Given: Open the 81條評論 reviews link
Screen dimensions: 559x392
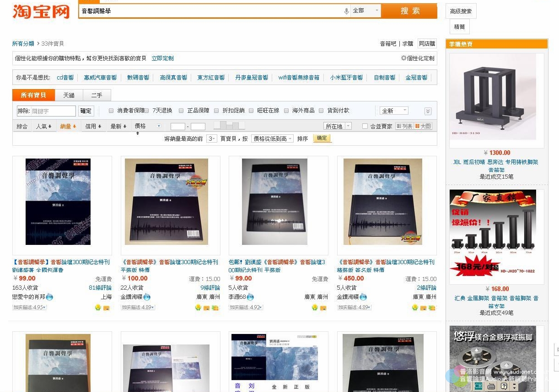Looking at the screenshot, I should [100, 288].
